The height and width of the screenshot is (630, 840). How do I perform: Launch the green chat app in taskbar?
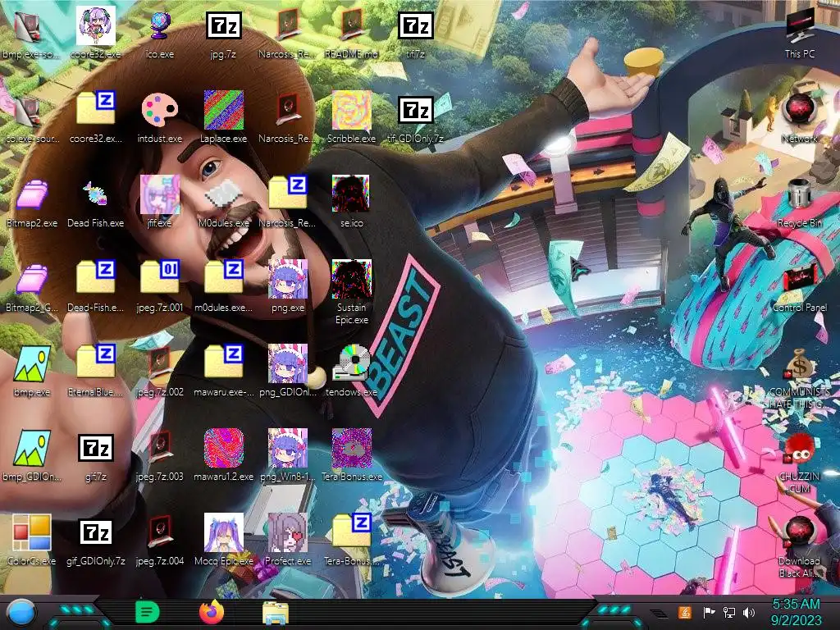148,612
